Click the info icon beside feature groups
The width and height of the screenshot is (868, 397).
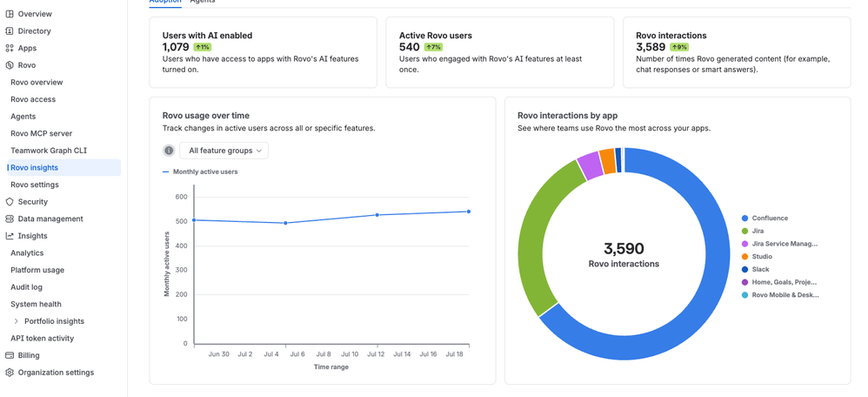[x=169, y=151]
